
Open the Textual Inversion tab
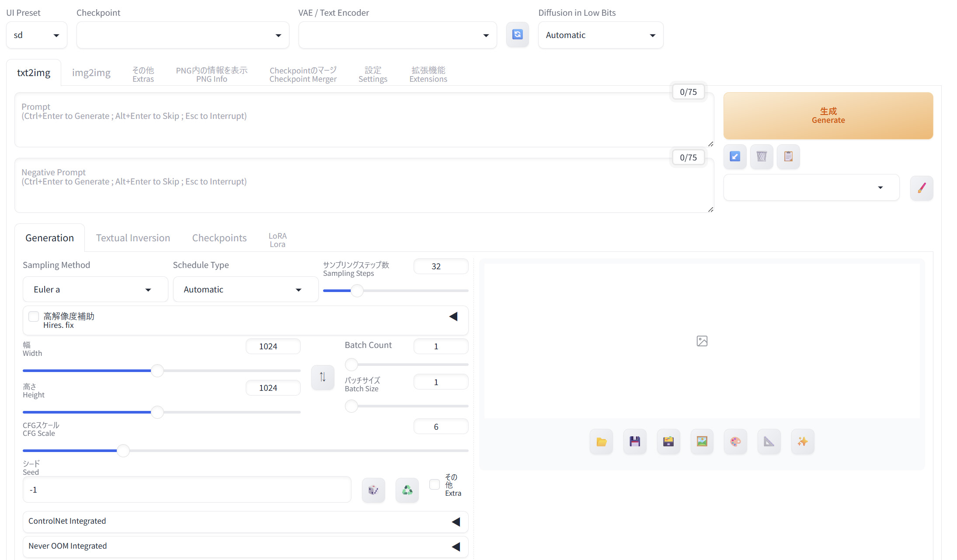133,238
